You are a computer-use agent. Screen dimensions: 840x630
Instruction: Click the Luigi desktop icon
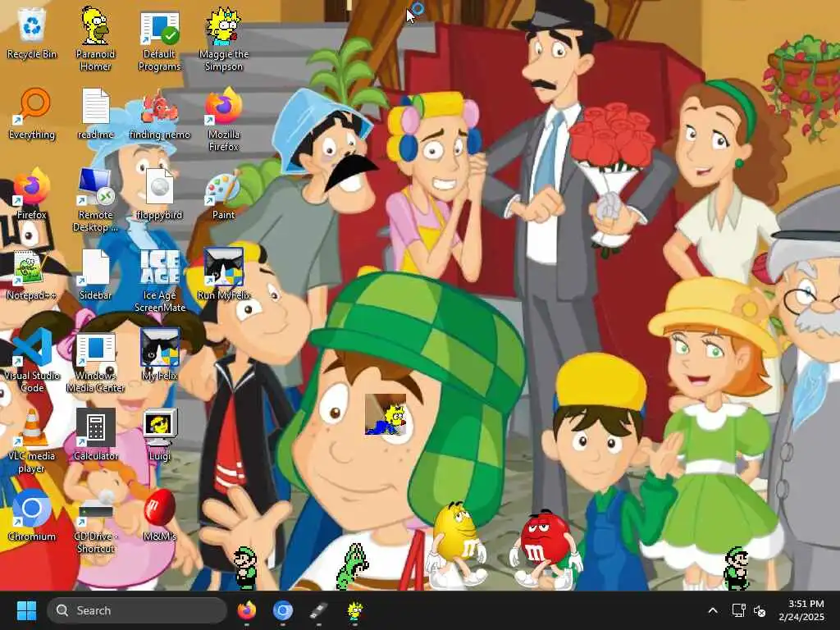(160, 435)
